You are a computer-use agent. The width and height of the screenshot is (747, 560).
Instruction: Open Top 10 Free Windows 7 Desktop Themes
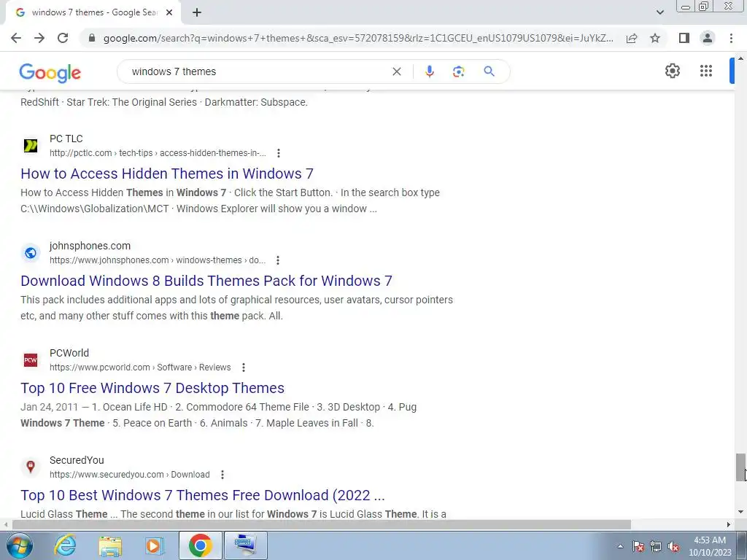pos(152,388)
